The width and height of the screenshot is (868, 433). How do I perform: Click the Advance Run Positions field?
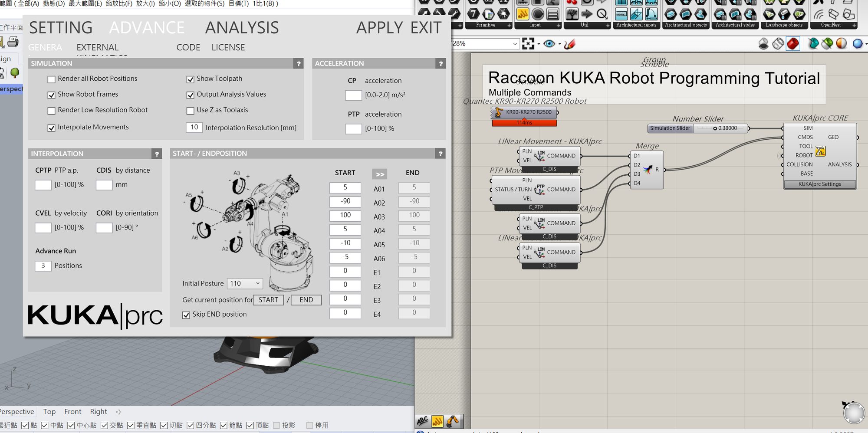[x=43, y=266]
